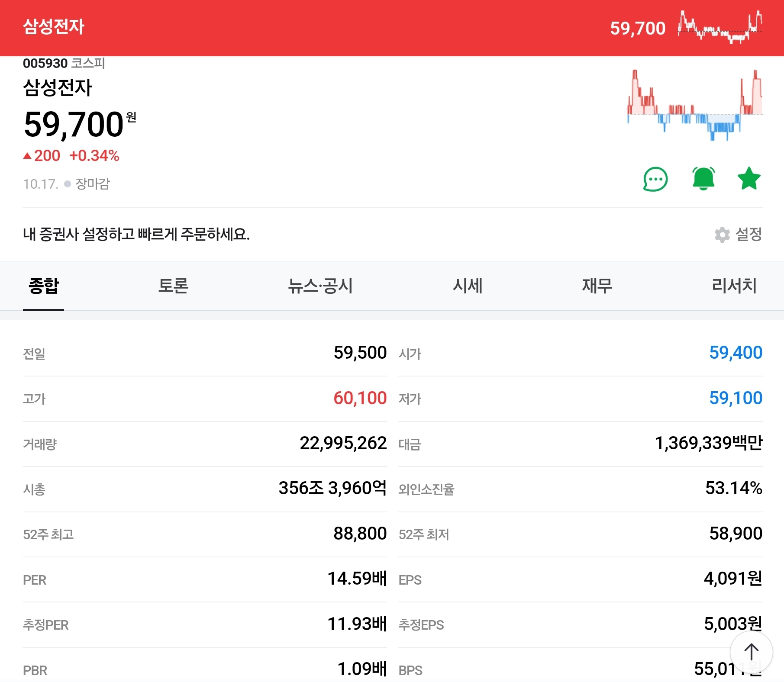Open the large intraday price chart thumbnail

(695, 105)
